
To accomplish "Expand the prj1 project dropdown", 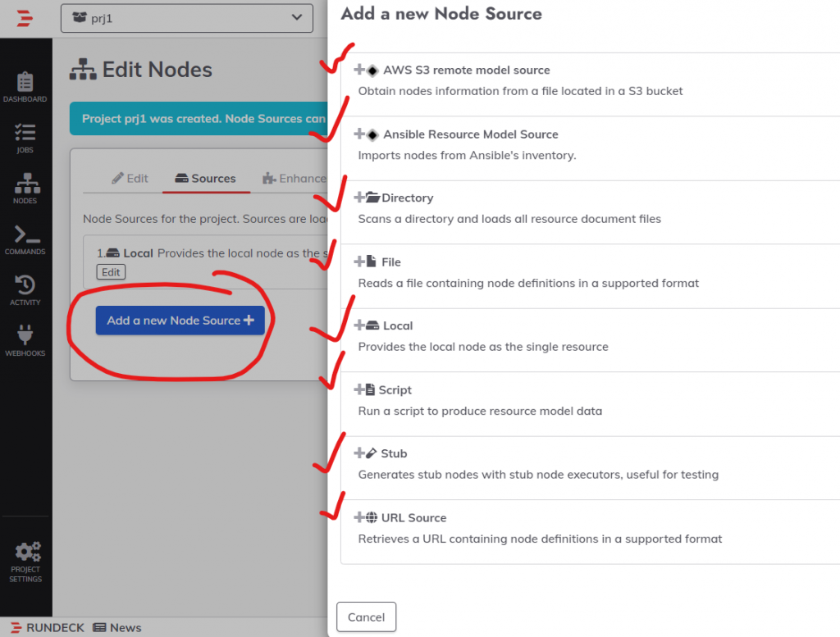I will 187,18.
